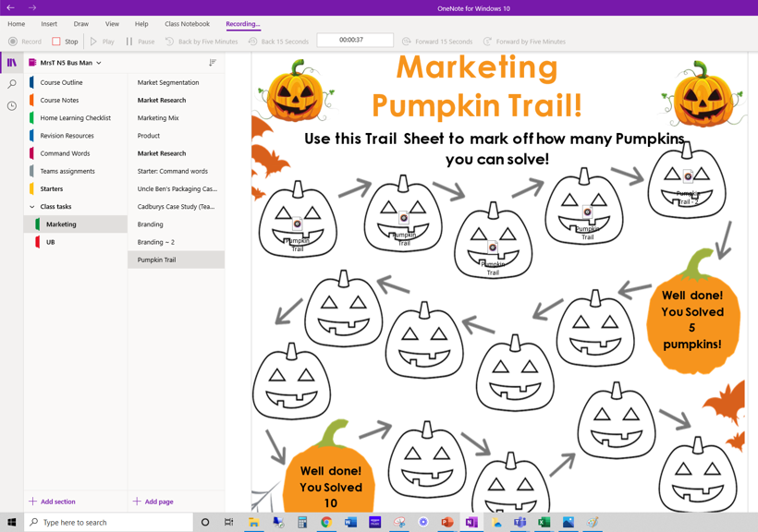
Task: Select the Marketing section
Action: 76,224
